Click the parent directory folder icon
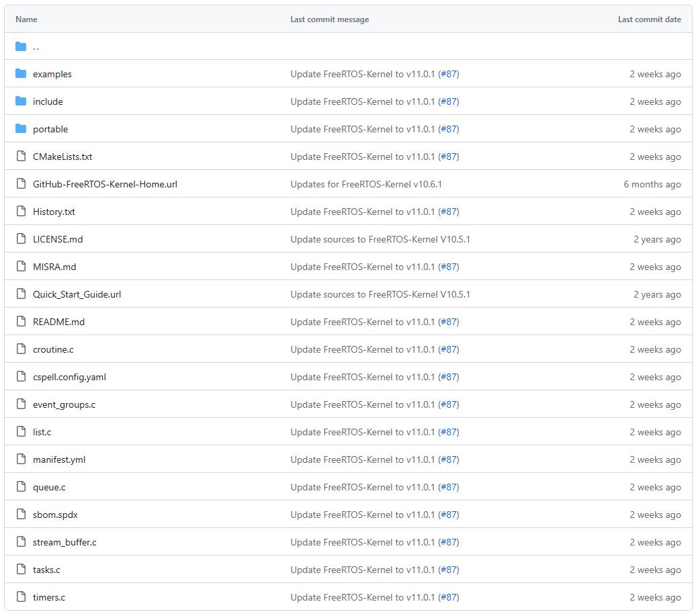Viewport: 696px width, 616px height. pos(21,46)
